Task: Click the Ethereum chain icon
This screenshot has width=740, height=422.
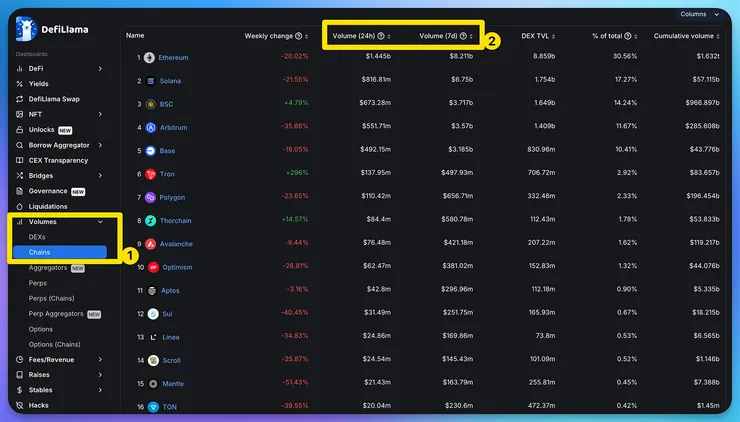Action: click(x=149, y=58)
